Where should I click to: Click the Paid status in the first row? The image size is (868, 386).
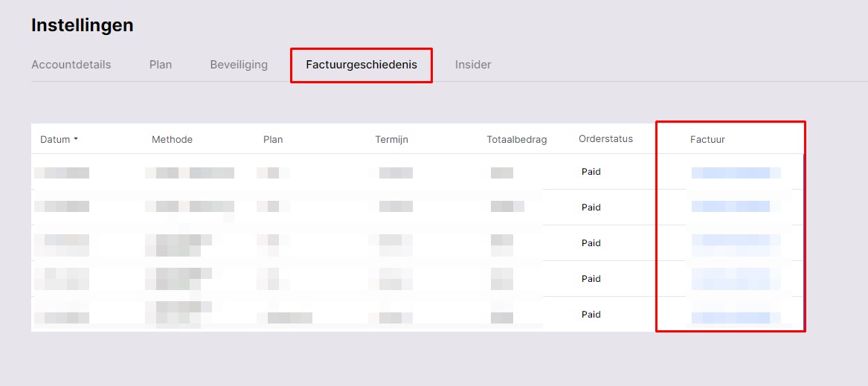(x=591, y=172)
